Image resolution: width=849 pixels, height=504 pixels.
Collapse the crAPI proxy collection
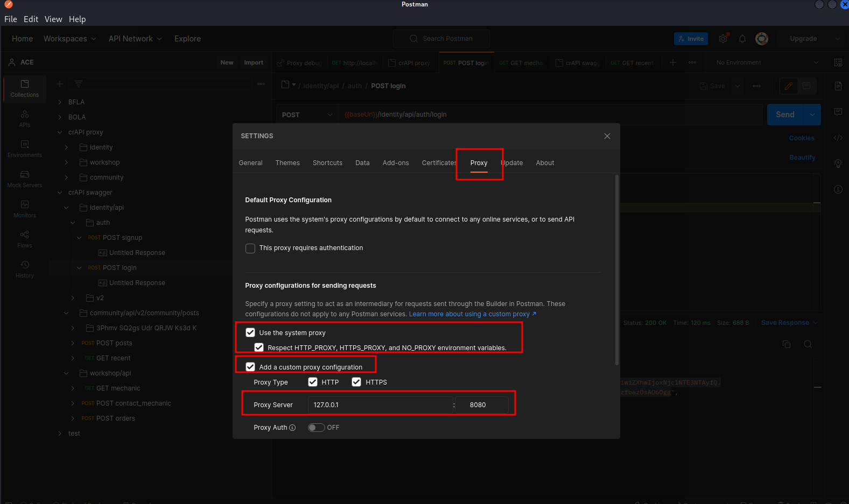coord(60,132)
